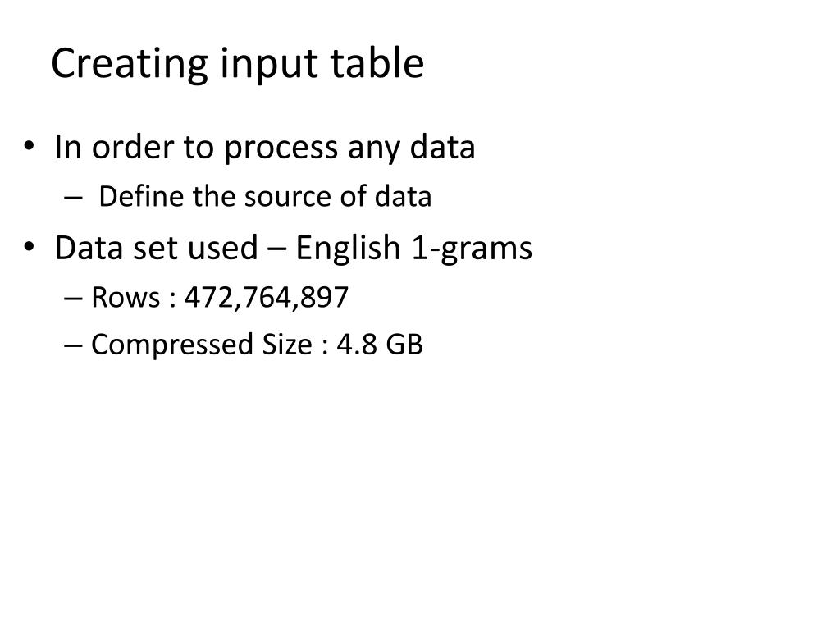Click the bullet dot before 'In order'
840x630 pixels.
click(x=29, y=146)
